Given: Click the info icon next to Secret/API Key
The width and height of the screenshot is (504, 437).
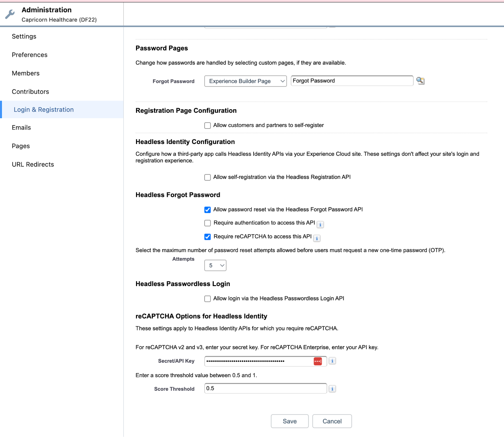Looking at the screenshot, I should tap(332, 361).
